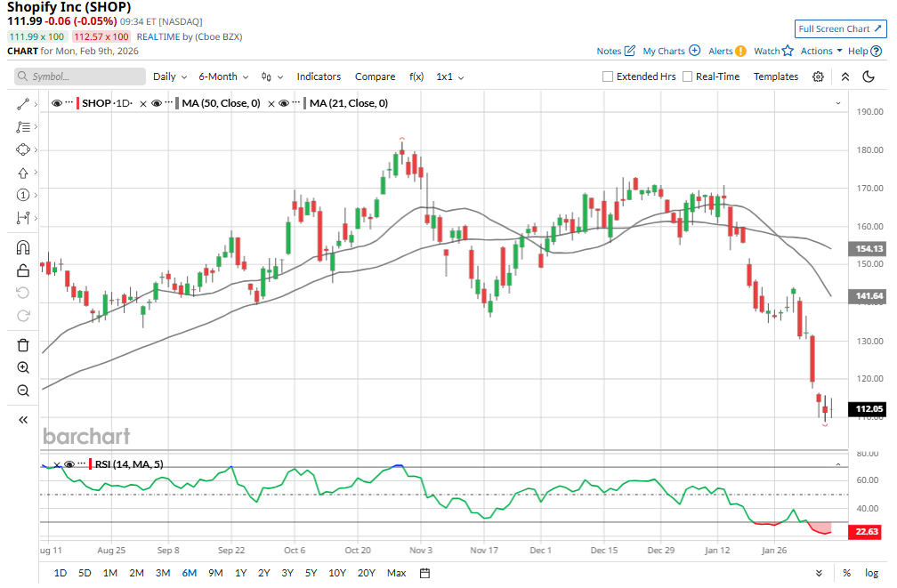Viewport: 897px width, 588px height.
Task: Open chart settings gear icon
Action: pyautogui.click(x=818, y=77)
